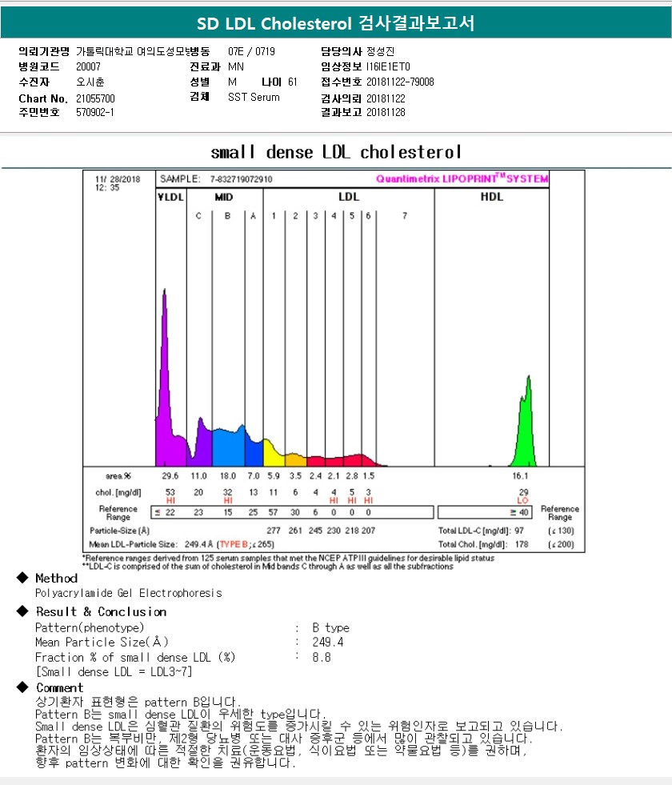Click the hospital code value '20007'

coord(88,66)
